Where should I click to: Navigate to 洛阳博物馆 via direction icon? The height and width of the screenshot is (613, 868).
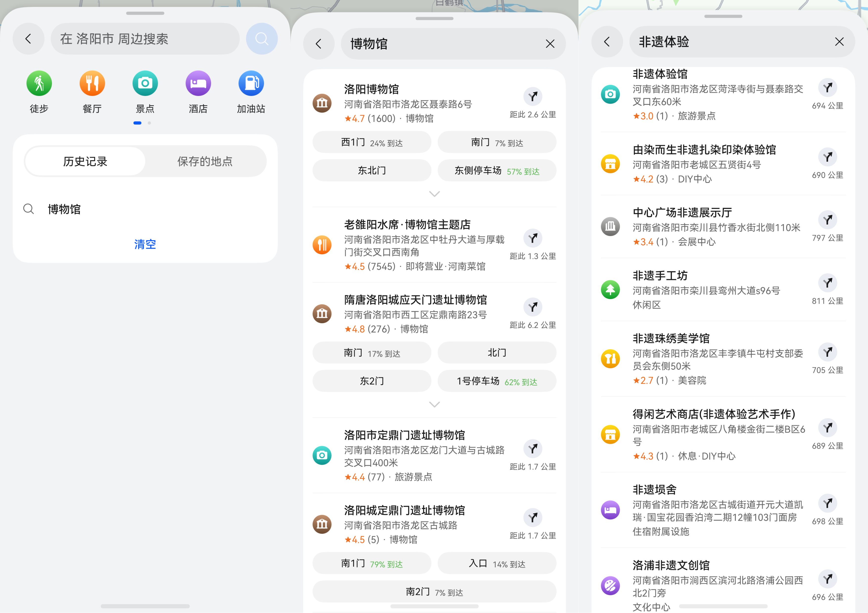pos(533,97)
